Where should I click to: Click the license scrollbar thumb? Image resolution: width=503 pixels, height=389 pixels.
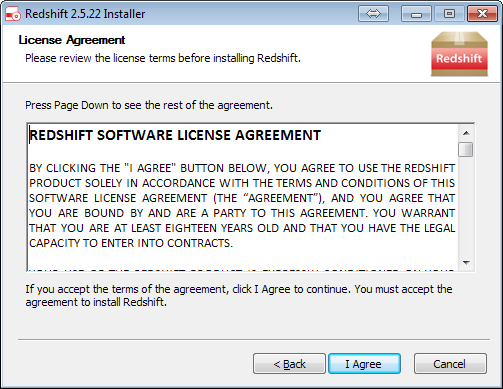pyautogui.click(x=466, y=149)
